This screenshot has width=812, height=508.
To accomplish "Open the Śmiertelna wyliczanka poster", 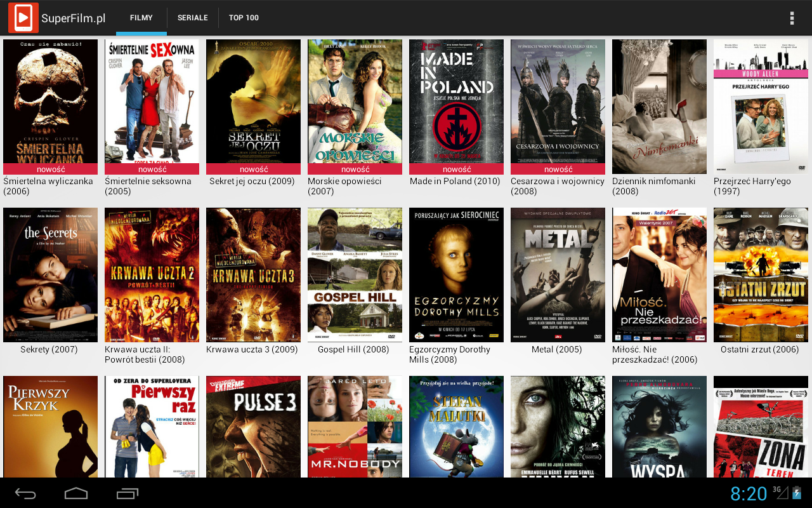I will (x=51, y=107).
